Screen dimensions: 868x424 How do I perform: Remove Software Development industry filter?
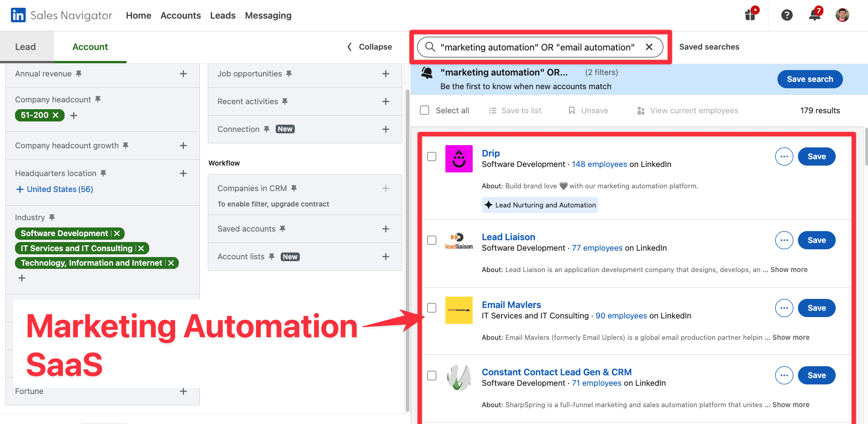pyautogui.click(x=117, y=233)
